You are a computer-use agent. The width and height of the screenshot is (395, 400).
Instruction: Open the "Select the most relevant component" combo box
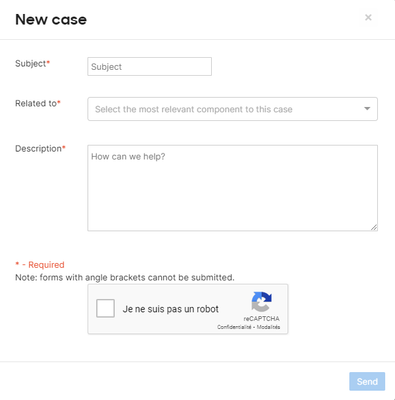click(x=232, y=109)
